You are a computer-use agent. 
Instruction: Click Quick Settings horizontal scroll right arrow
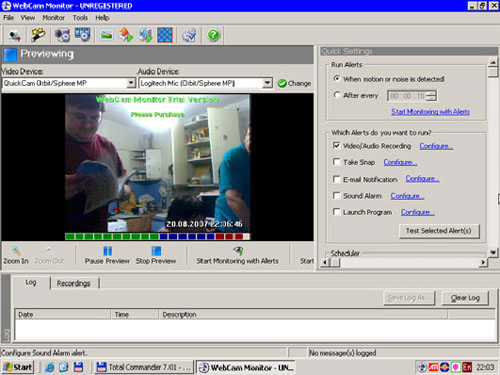click(x=483, y=263)
